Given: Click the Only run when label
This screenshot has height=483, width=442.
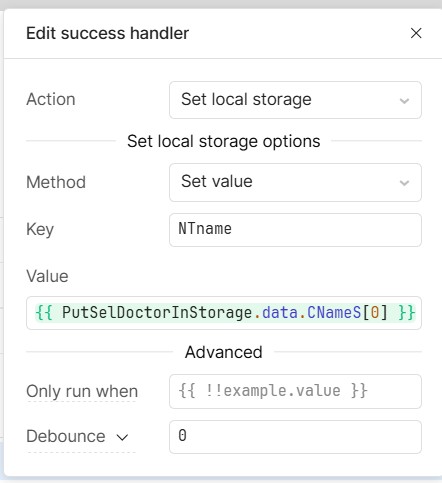Looking at the screenshot, I should [82, 391].
